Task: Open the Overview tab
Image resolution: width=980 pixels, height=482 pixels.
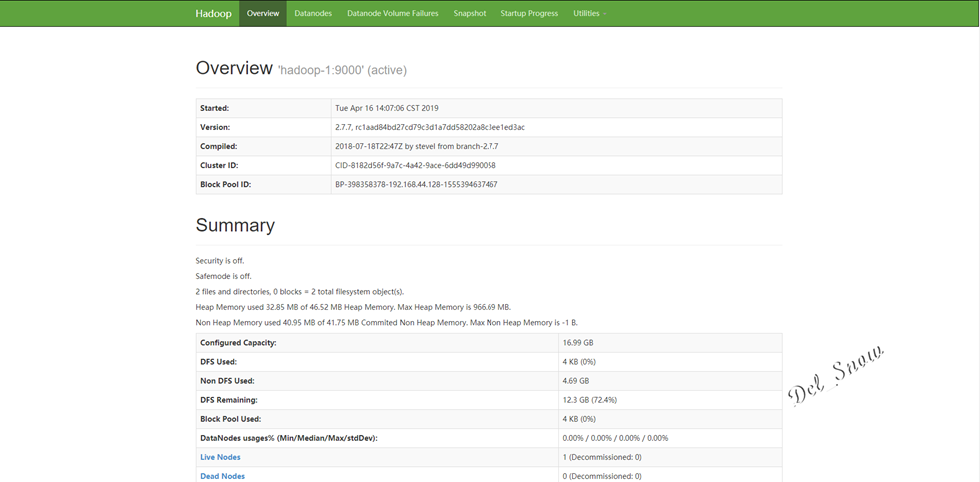Action: 263,13
